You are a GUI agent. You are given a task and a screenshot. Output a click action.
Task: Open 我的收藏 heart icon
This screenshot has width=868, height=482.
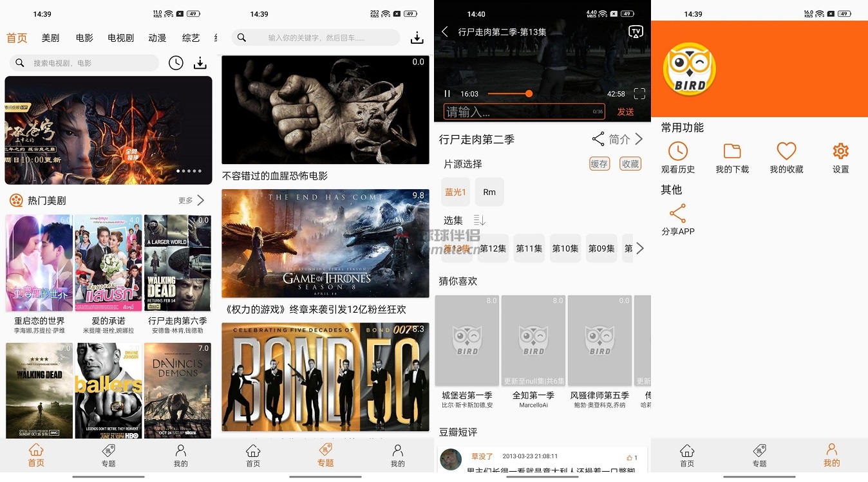click(786, 151)
